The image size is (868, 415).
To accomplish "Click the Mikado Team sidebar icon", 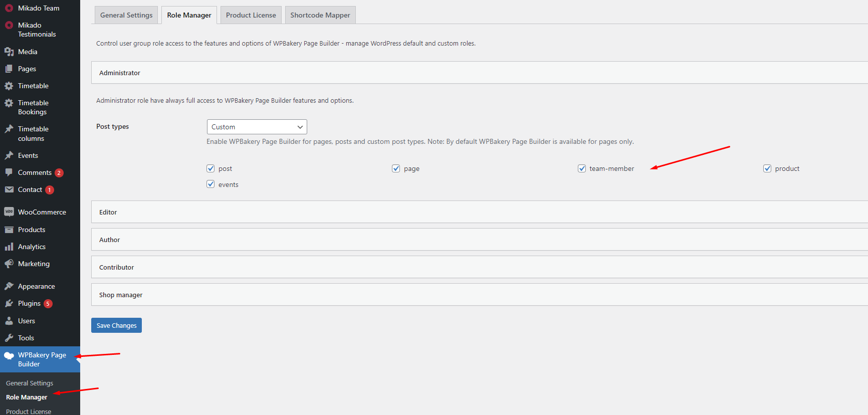I will [x=9, y=8].
